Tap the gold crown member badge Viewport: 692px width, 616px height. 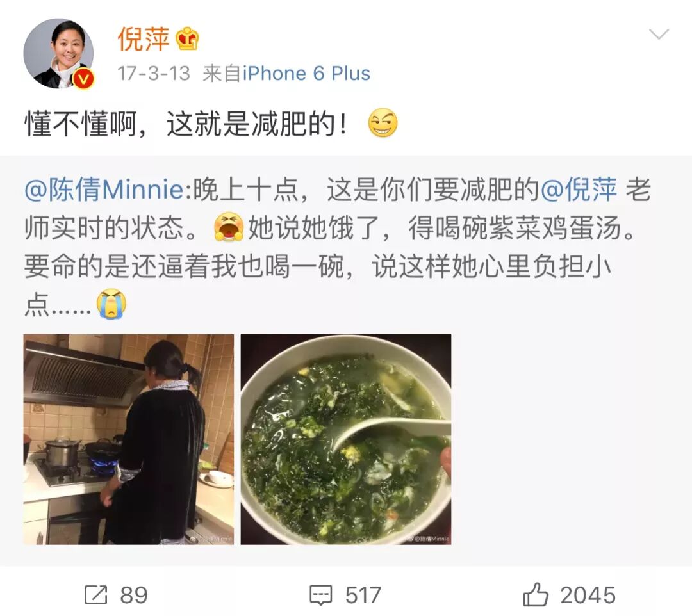point(188,39)
